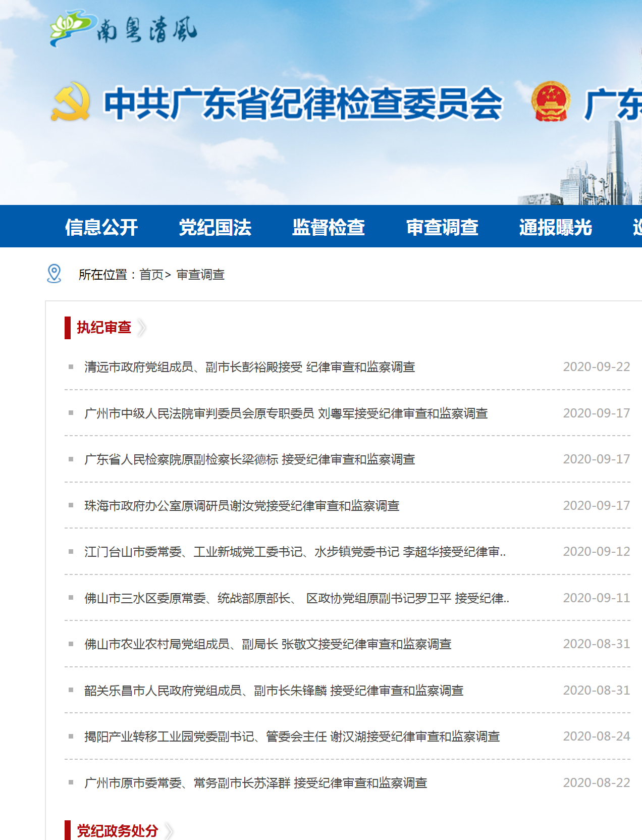Click the red national emblem icon
The width and height of the screenshot is (642, 840).
(551, 102)
